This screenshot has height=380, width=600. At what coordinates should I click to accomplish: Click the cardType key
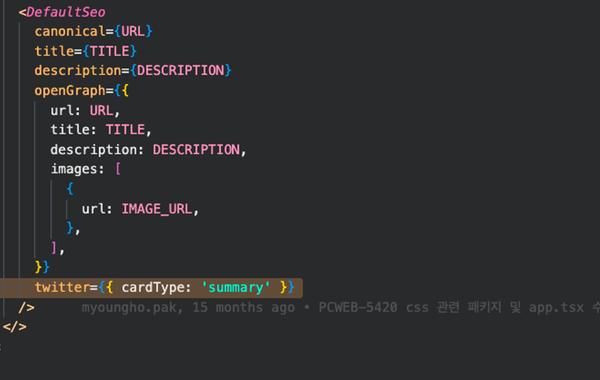tap(153, 287)
